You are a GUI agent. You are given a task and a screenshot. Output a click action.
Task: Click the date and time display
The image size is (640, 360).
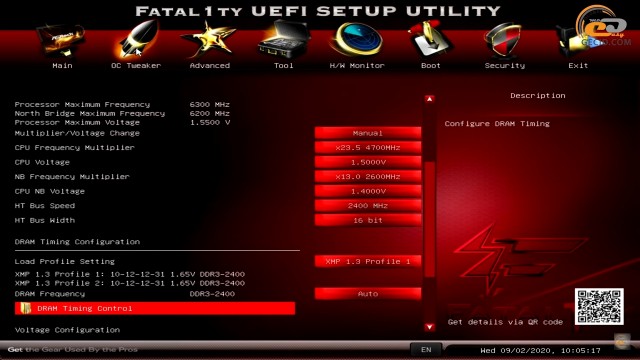[x=540, y=350]
